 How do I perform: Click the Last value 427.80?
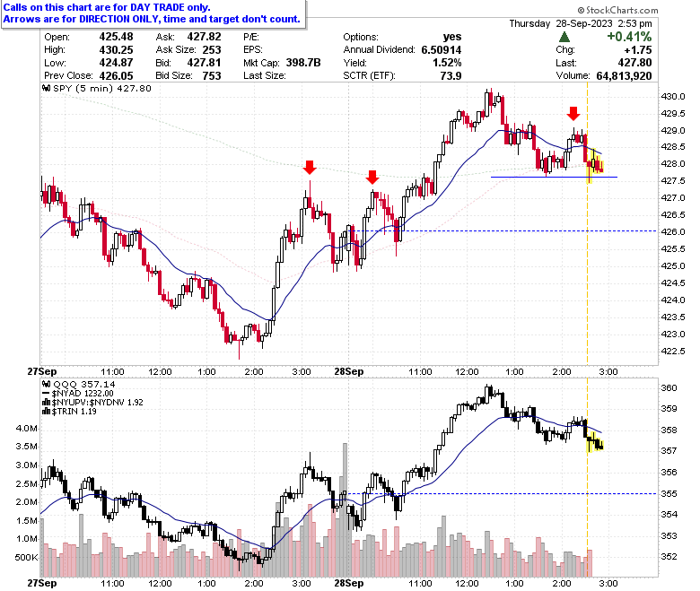click(634, 63)
